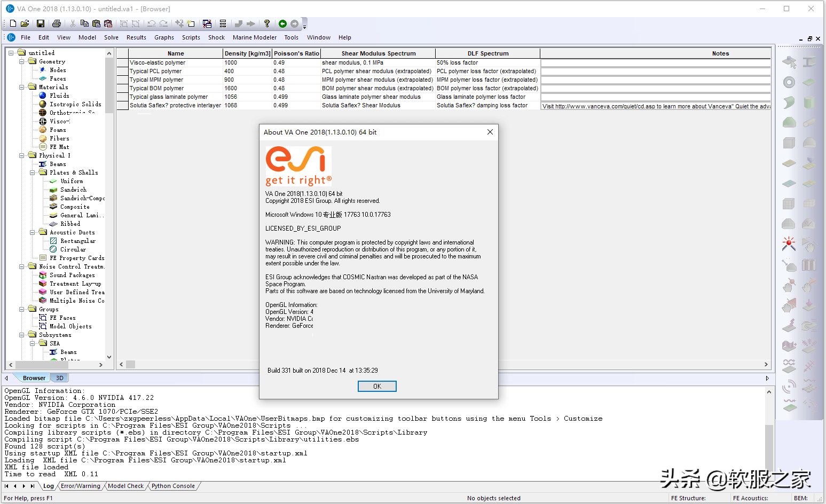Collapse the Acoustic Ducts folder
826x504 pixels.
(32, 232)
